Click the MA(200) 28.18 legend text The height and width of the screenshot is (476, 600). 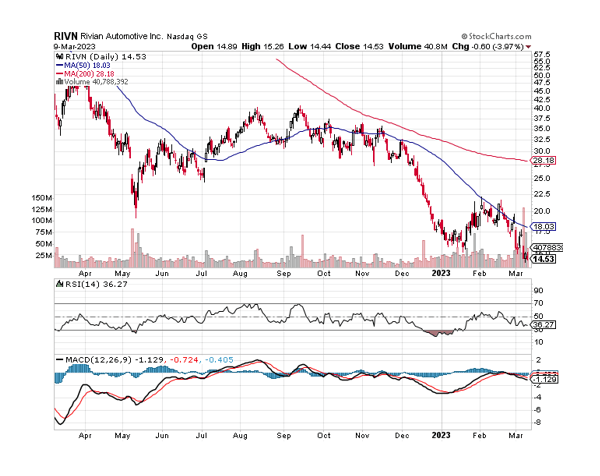89,73
